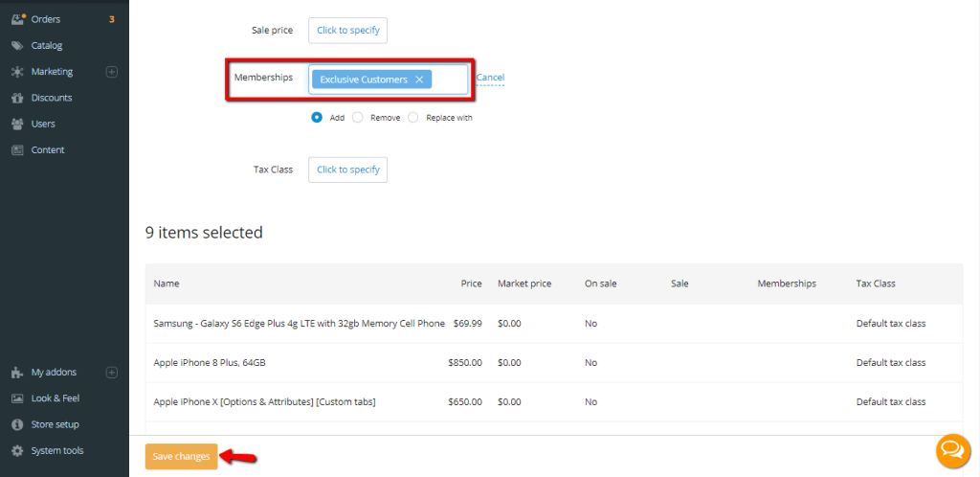Click the My addons puzzle icon
The image size is (980, 477).
17,373
